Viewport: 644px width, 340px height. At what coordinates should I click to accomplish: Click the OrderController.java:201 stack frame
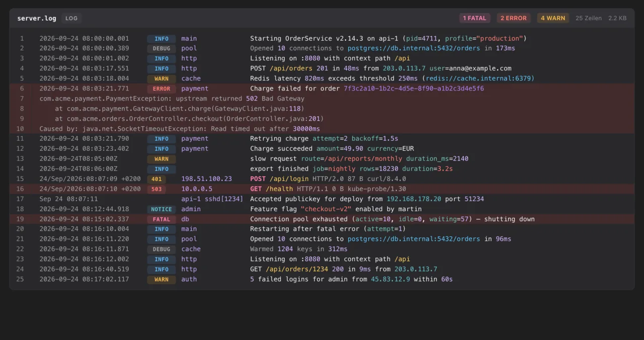[189, 119]
